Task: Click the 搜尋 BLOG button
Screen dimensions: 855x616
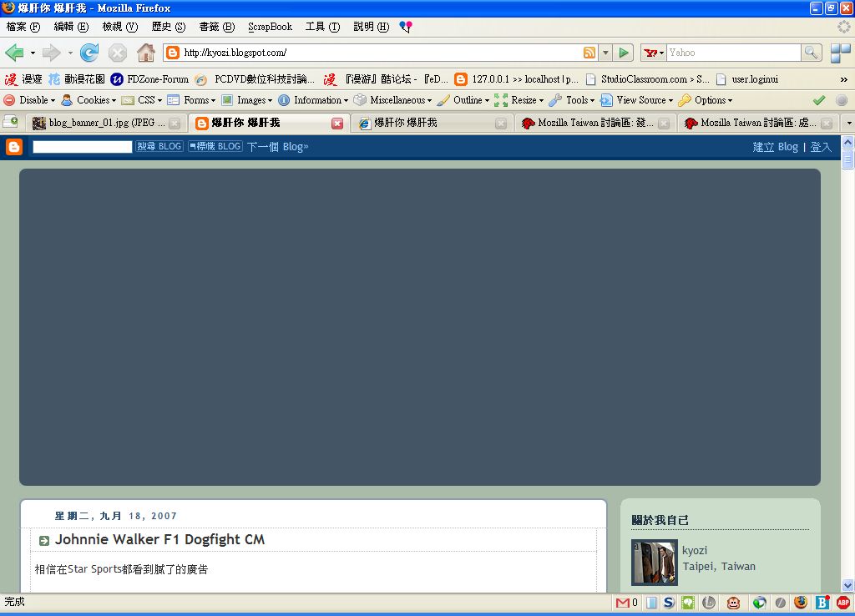Action: tap(159, 146)
